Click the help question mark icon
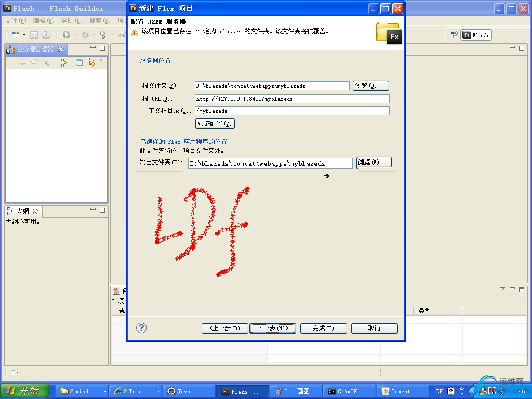Screen dimensions: 532x399 (x=141, y=328)
